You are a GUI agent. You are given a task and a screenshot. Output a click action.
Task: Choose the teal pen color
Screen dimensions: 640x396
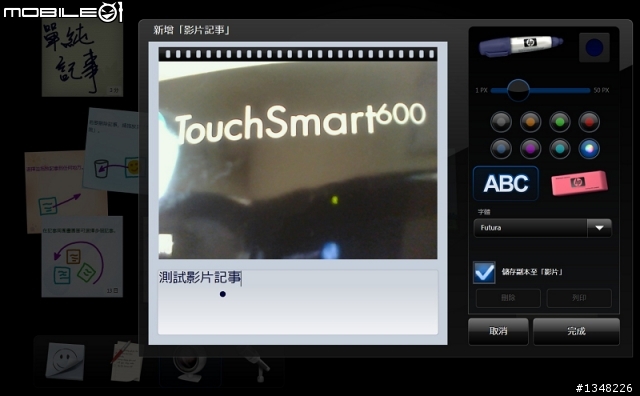[x=560, y=149]
